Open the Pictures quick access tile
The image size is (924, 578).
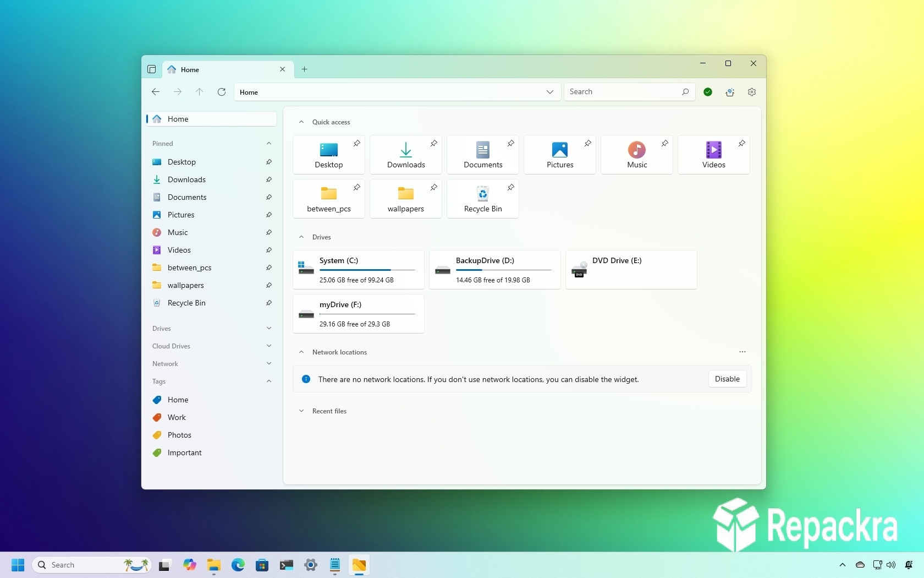click(560, 155)
